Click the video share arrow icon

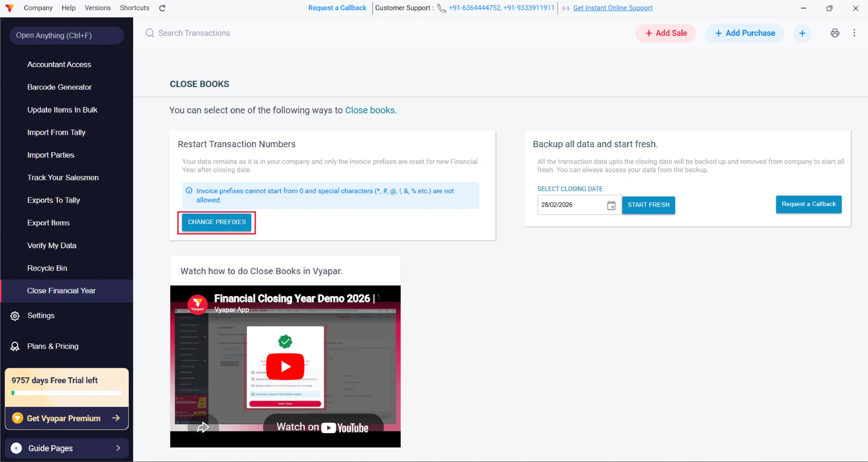(x=203, y=427)
